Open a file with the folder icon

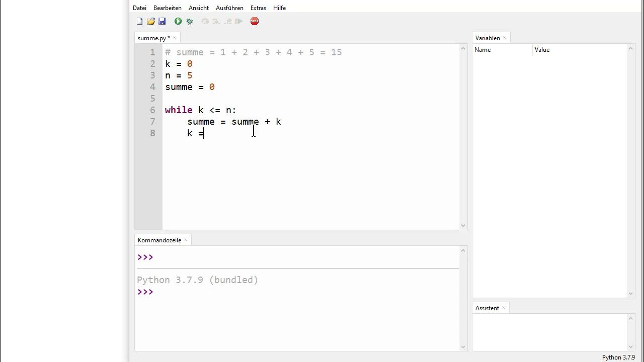150,21
